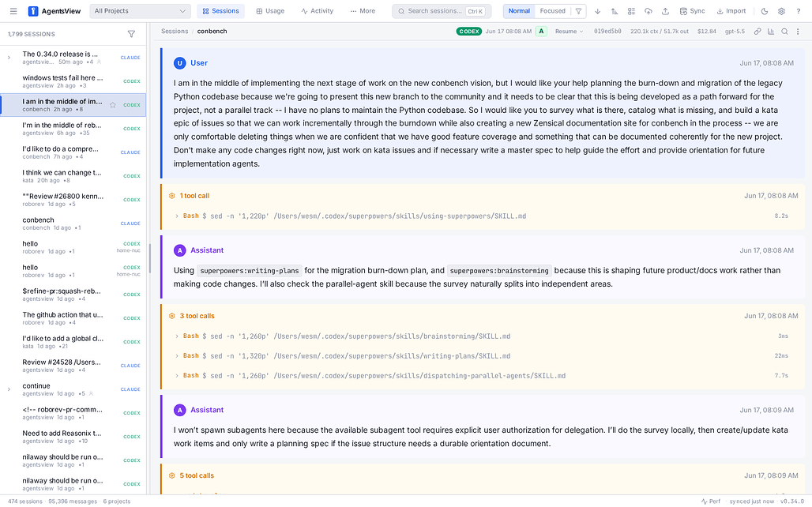Screen dimensions: 812x507
Task: Open the Resume dropdown
Action: click(x=569, y=32)
